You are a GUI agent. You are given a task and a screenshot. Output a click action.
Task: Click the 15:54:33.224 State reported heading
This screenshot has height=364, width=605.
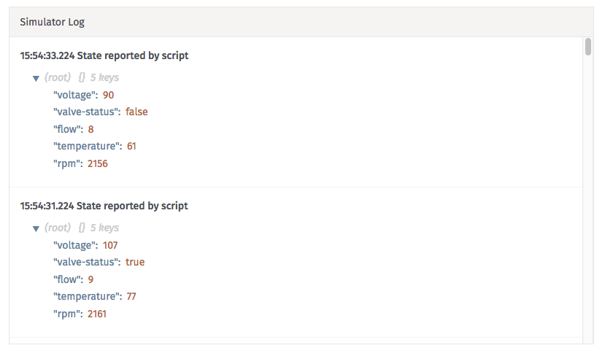point(104,55)
